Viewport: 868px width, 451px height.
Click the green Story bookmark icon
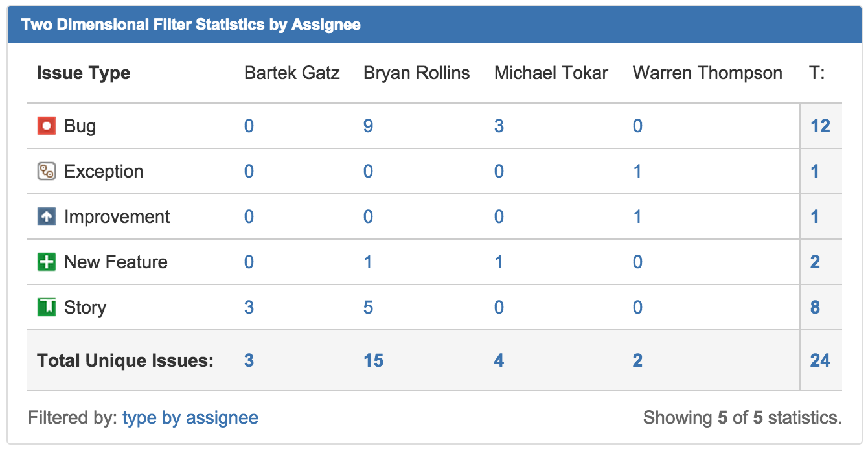pos(47,307)
